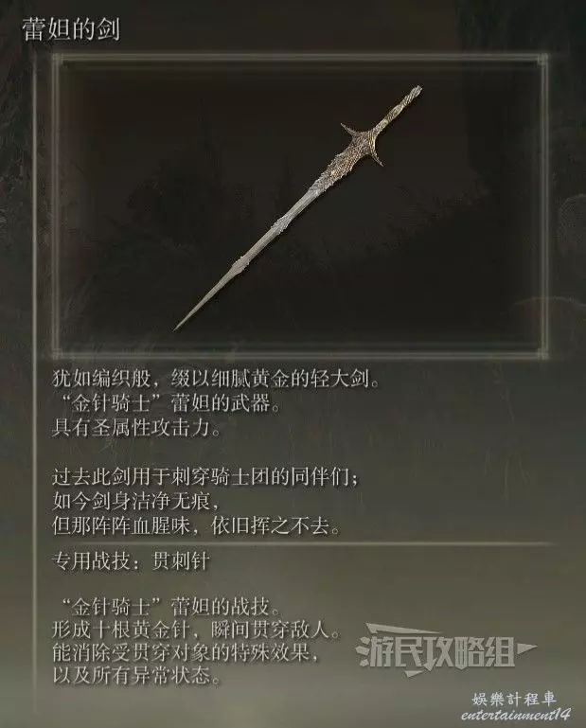Click the divider line above 专用战技
Image resolution: width=586 pixels, height=728 pixels.
[304, 543]
